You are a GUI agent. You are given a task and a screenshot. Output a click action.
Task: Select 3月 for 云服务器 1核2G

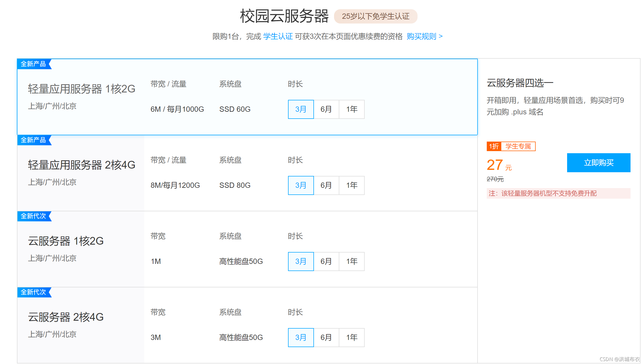(301, 262)
